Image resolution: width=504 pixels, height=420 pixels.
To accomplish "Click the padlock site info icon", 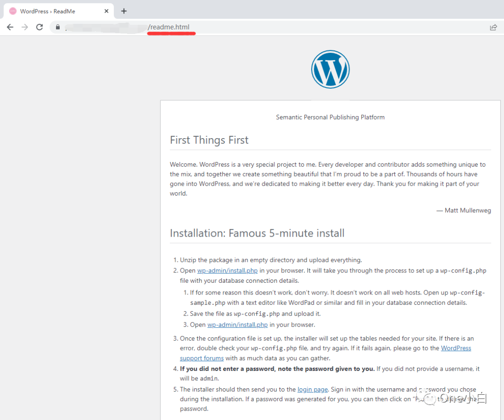I will [57, 27].
